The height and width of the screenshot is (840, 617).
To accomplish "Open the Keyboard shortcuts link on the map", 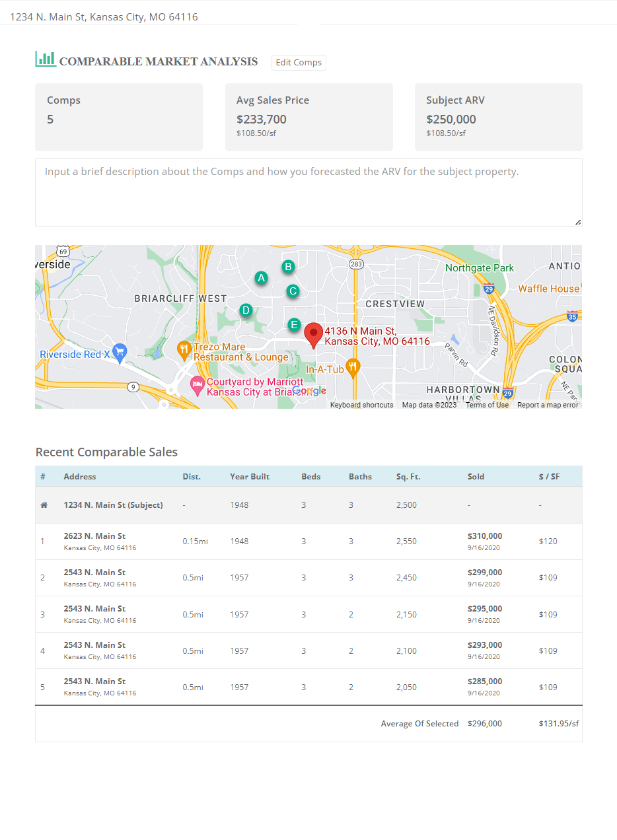I will [x=361, y=405].
